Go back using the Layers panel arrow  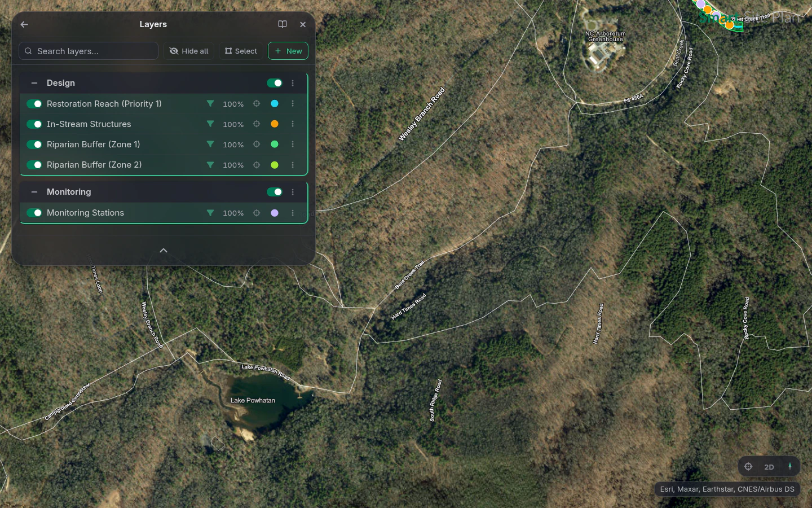24,24
